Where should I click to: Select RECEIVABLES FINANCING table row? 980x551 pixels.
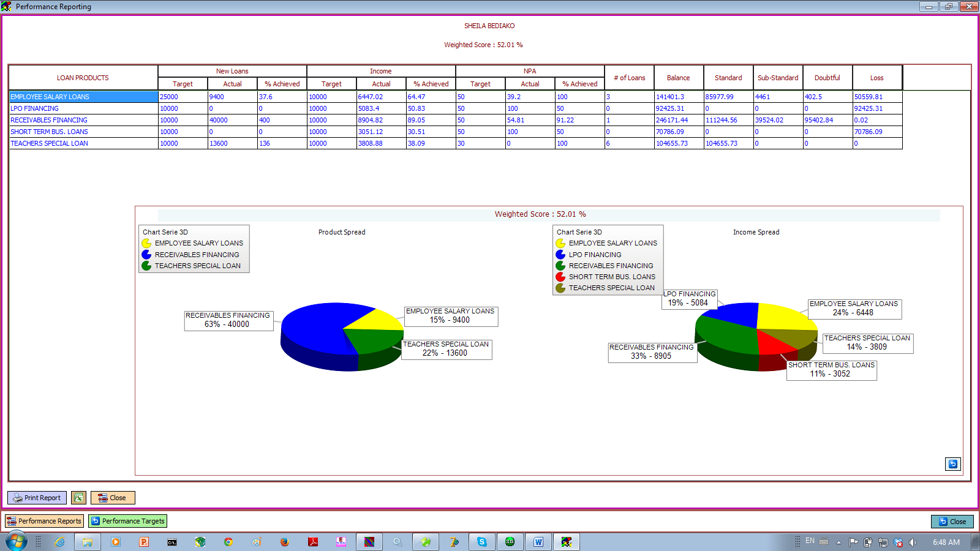(456, 120)
